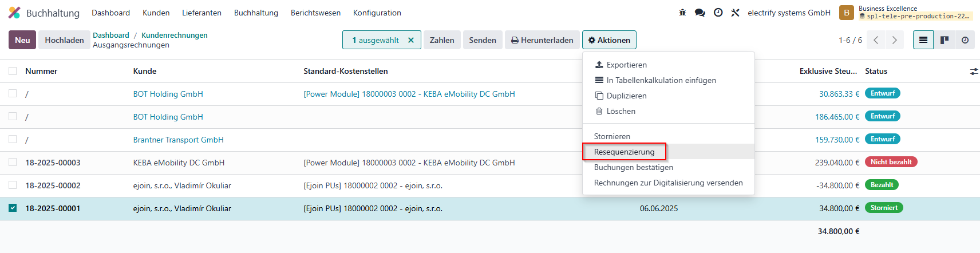This screenshot has width=980, height=253.
Task: Open optional columns settings icon
Action: [974, 72]
